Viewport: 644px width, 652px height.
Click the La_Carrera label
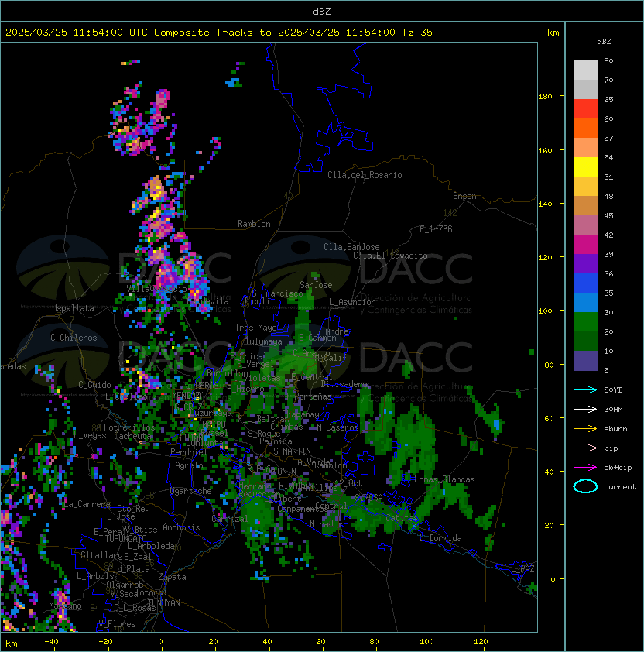[87, 504]
